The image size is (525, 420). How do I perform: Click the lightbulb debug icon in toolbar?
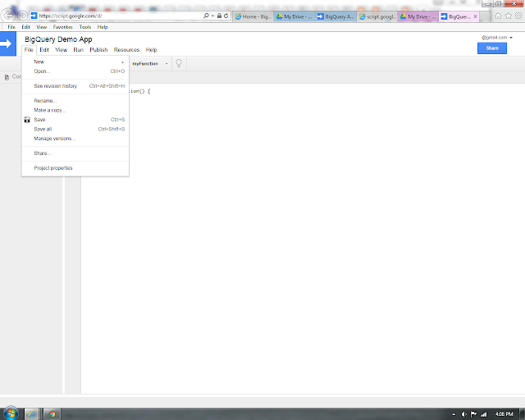(179, 63)
